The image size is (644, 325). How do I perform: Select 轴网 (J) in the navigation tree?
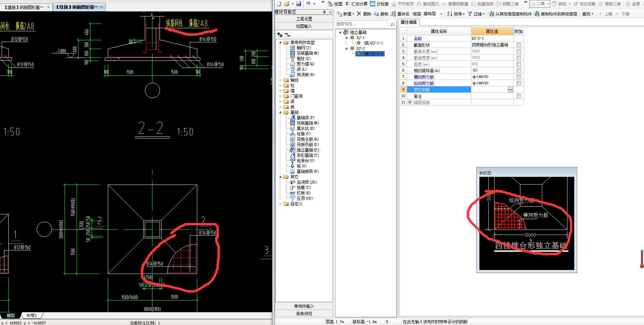click(x=301, y=48)
